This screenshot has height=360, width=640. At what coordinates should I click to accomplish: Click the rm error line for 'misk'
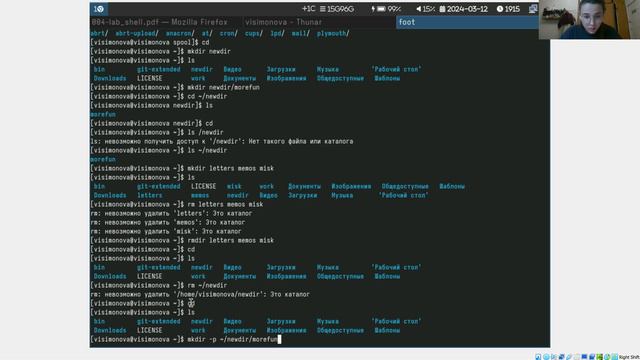click(x=166, y=231)
